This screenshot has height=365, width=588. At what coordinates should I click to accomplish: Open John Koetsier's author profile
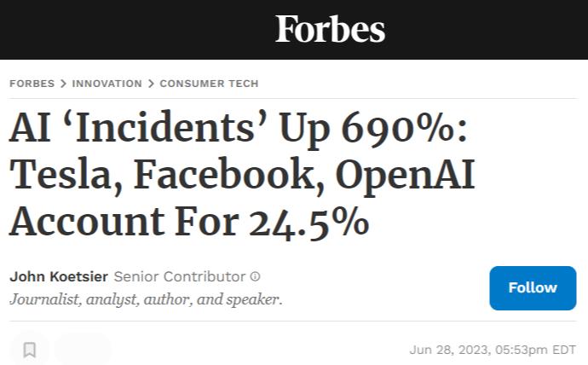pyautogui.click(x=59, y=276)
